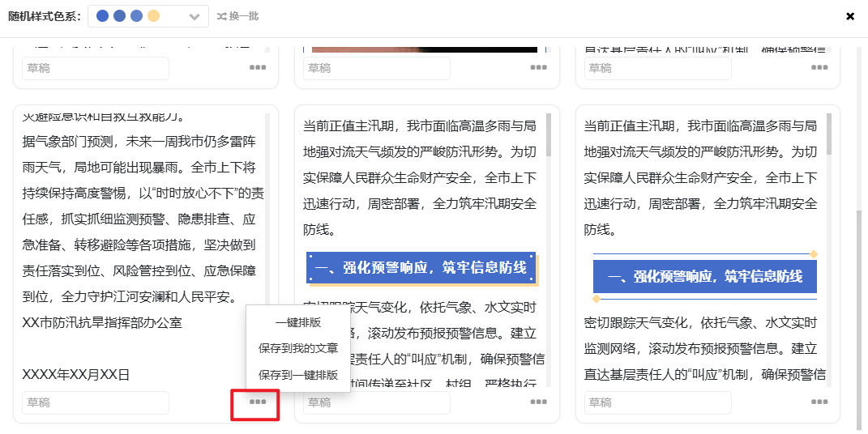
Task: Select the blue banner heading with diamond-tipped lines
Action: click(704, 277)
